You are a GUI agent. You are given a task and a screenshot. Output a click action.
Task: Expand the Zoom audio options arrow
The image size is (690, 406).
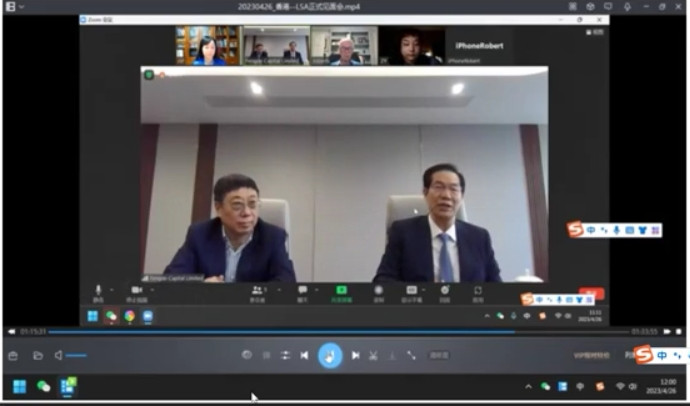[x=111, y=290]
